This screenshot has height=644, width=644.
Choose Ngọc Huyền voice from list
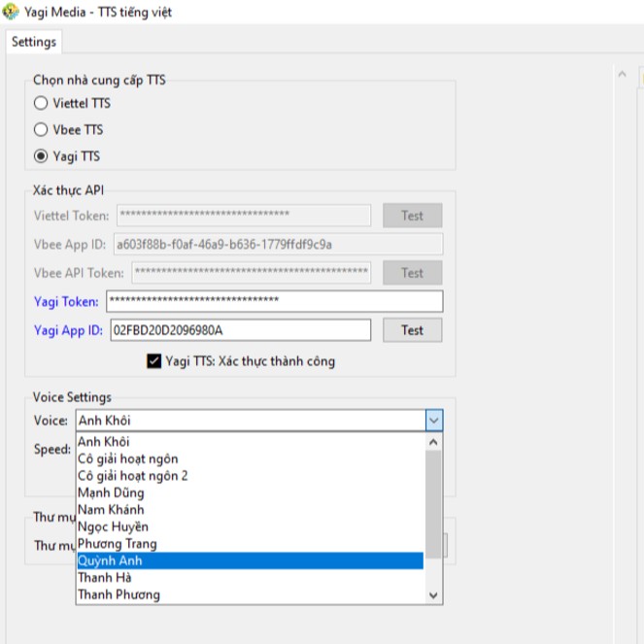click(251, 526)
